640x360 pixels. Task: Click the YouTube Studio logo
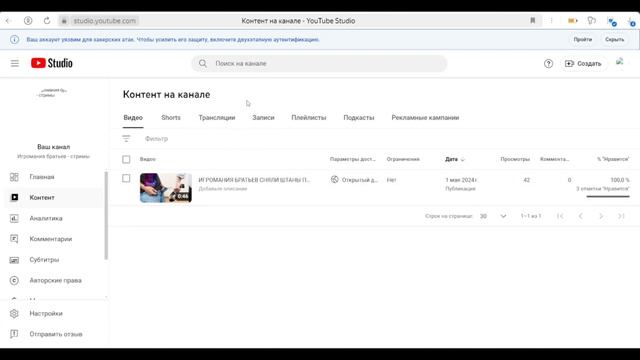[52, 63]
